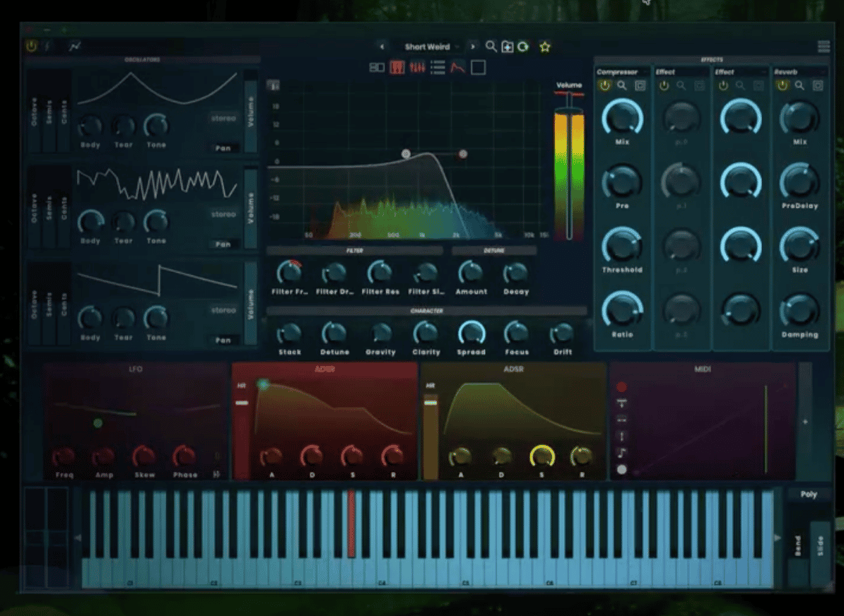The image size is (844, 616).
Task: Click Pan on the first oscillator
Action: click(x=223, y=148)
